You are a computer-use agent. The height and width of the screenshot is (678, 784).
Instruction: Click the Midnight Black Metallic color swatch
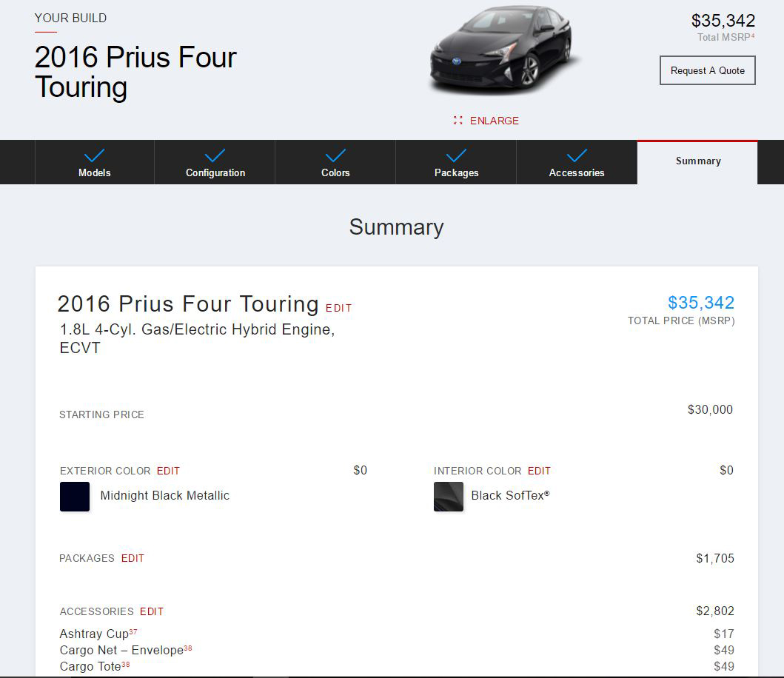tap(75, 497)
